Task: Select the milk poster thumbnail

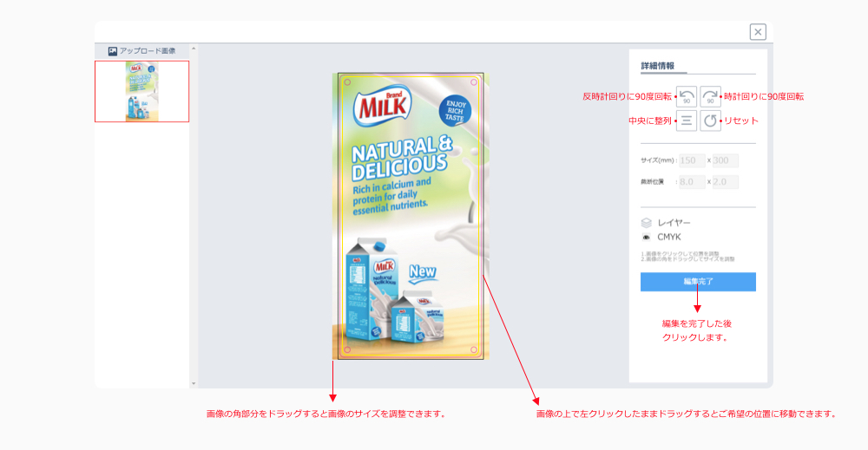Action: point(141,91)
